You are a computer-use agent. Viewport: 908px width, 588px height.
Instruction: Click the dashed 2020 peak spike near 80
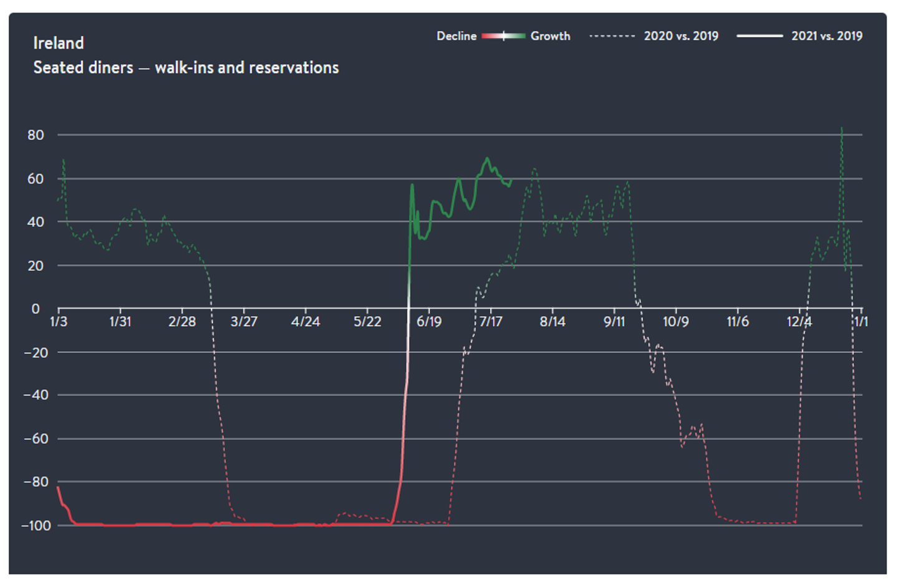pos(841,129)
